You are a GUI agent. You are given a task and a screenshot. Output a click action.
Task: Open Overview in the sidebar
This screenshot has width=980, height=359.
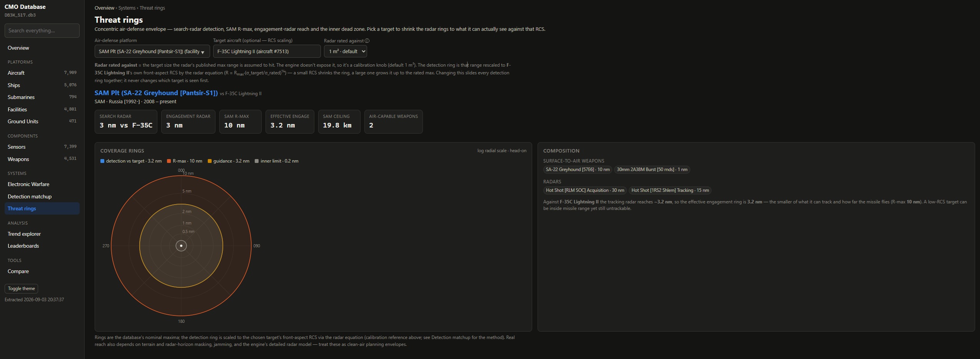(x=42, y=48)
